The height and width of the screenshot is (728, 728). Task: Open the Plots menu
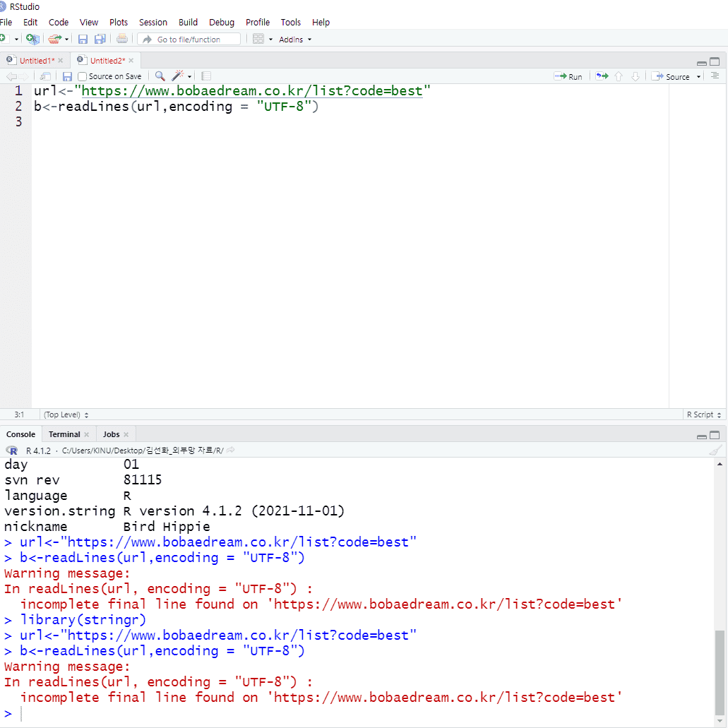click(119, 23)
